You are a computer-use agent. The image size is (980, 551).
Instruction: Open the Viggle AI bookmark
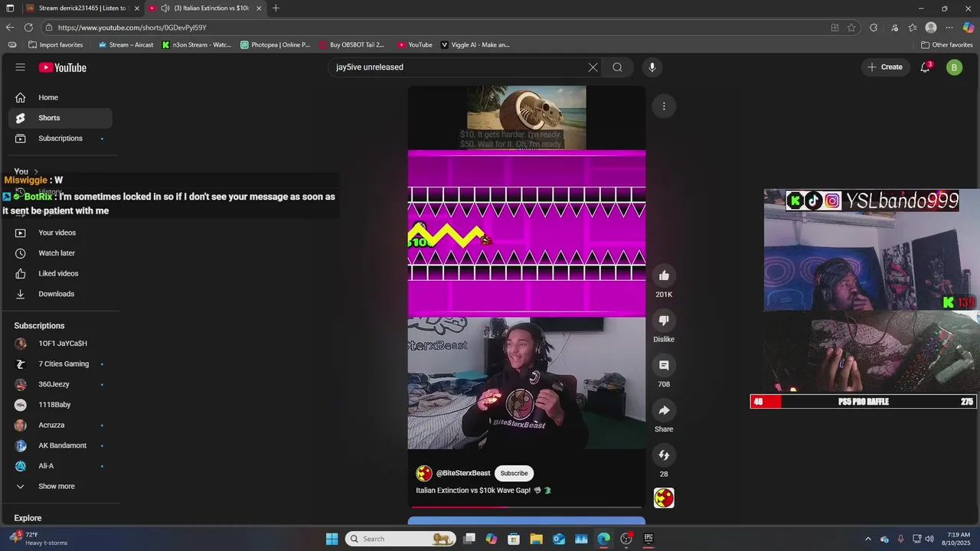[475, 45]
